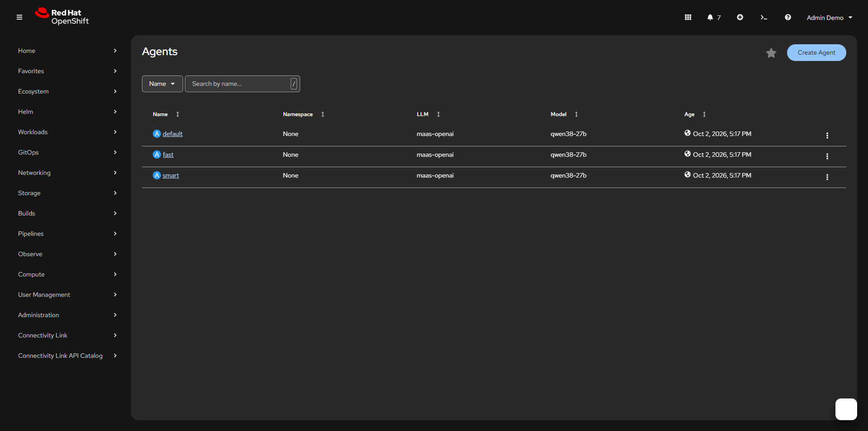The image size is (868, 431).
Task: Click the white floating button at bottom right
Action: click(x=846, y=409)
